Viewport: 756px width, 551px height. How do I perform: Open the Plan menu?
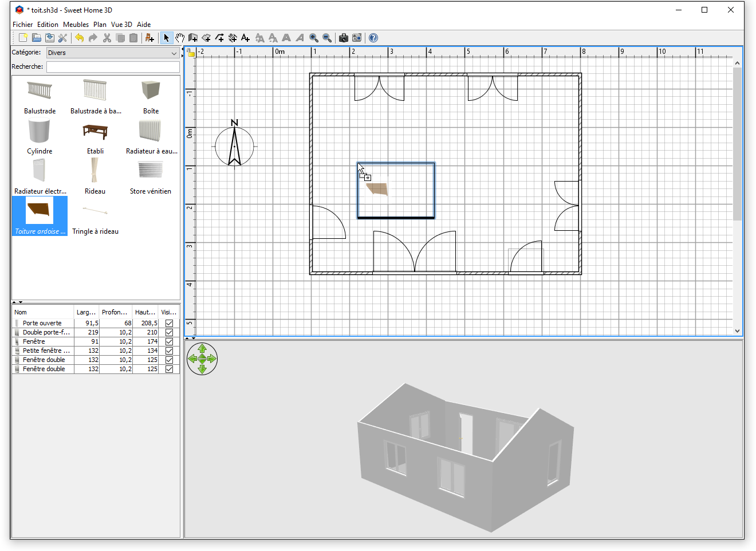coord(100,25)
